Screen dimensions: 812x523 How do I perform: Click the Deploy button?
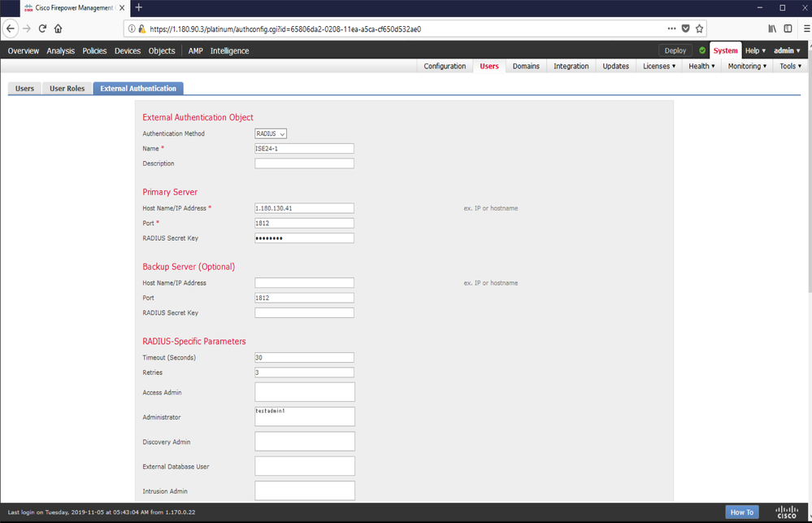click(675, 50)
